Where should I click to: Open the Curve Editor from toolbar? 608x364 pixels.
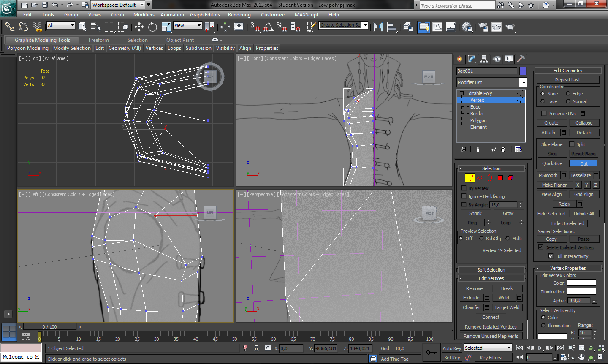point(437,27)
